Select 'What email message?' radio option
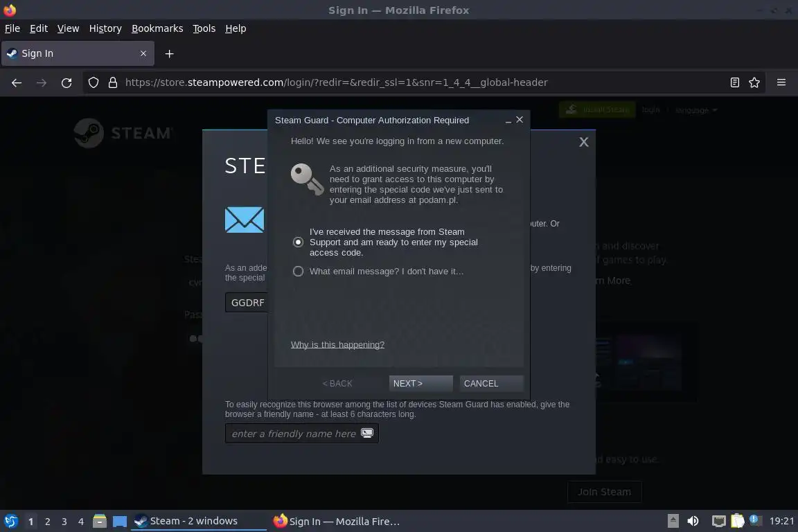 [299, 272]
